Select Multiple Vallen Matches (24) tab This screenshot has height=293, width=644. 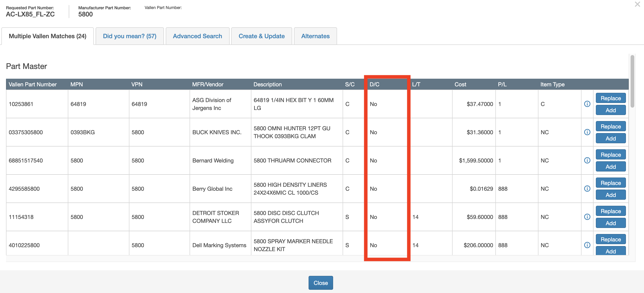[x=47, y=36]
